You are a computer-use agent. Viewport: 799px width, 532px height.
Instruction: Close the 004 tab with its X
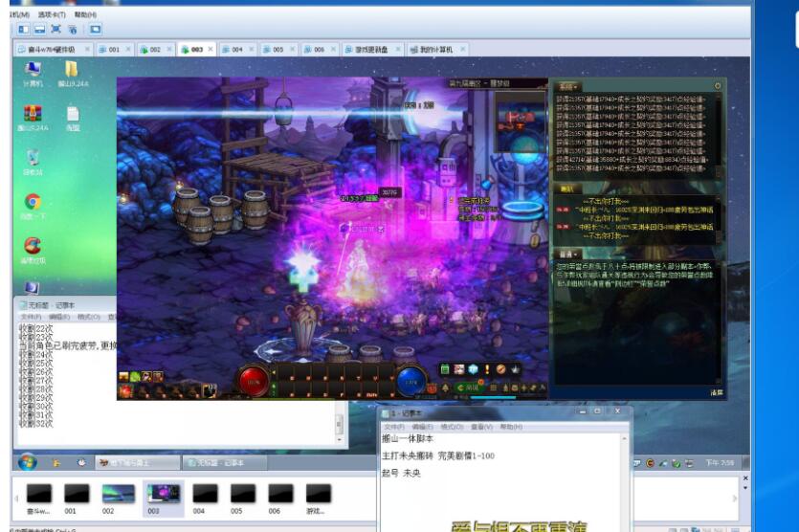pyautogui.click(x=252, y=50)
